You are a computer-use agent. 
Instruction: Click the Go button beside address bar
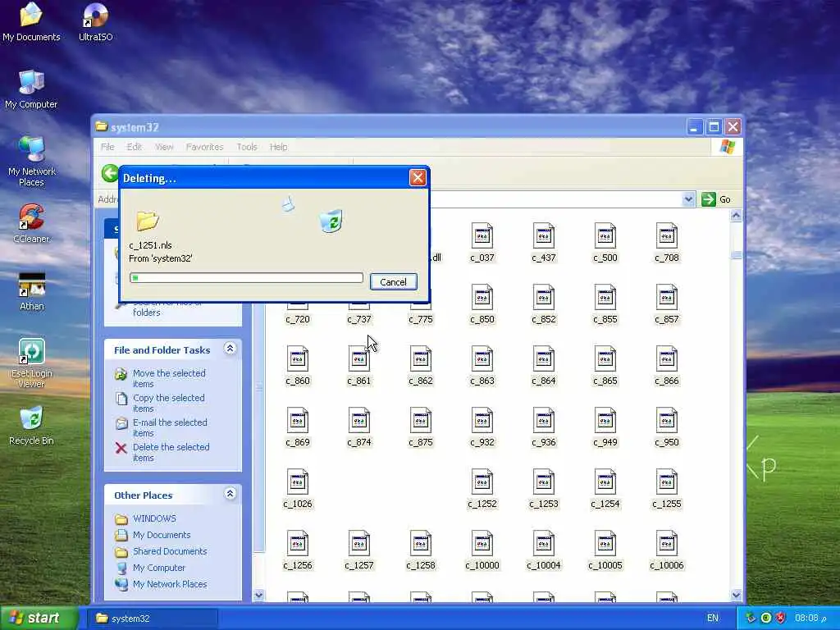[716, 199]
